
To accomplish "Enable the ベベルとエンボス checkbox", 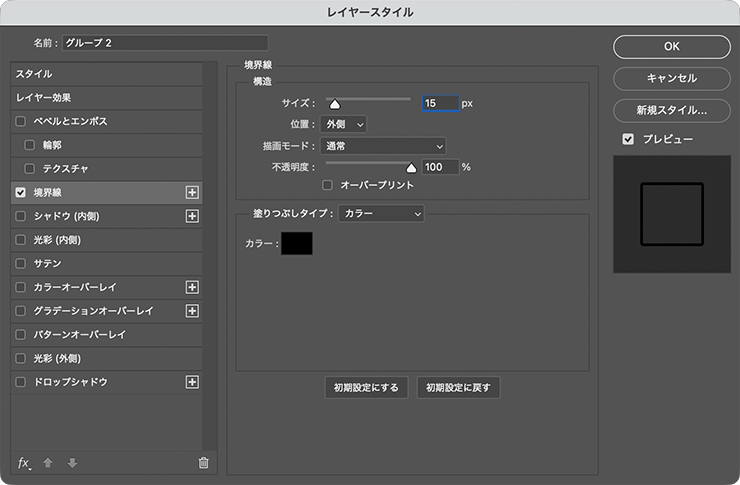I will [x=21, y=121].
